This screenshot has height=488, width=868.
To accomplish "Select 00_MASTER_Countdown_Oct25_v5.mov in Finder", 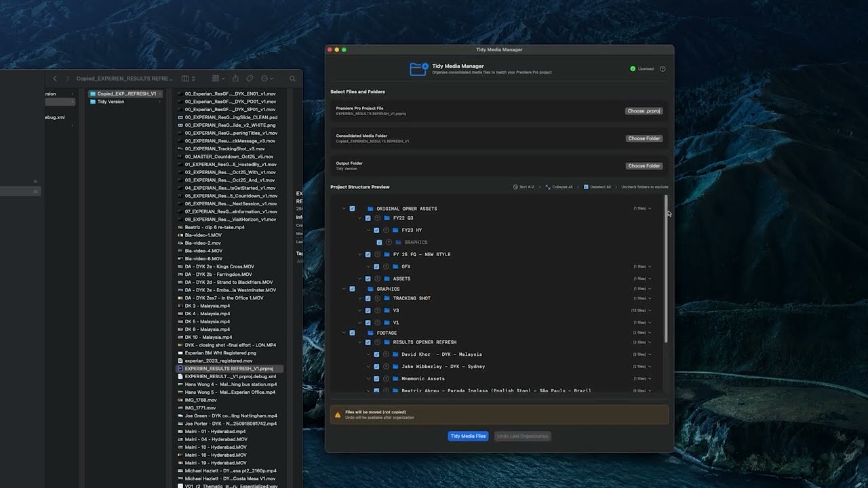I will (x=229, y=157).
